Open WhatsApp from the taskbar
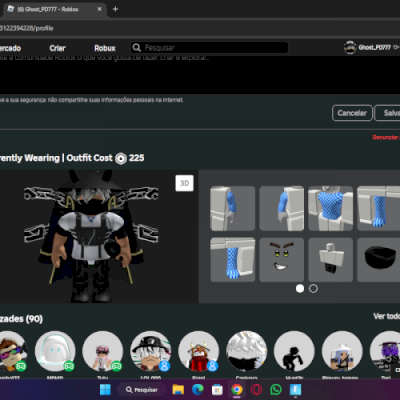The width and height of the screenshot is (400, 400). [276, 389]
